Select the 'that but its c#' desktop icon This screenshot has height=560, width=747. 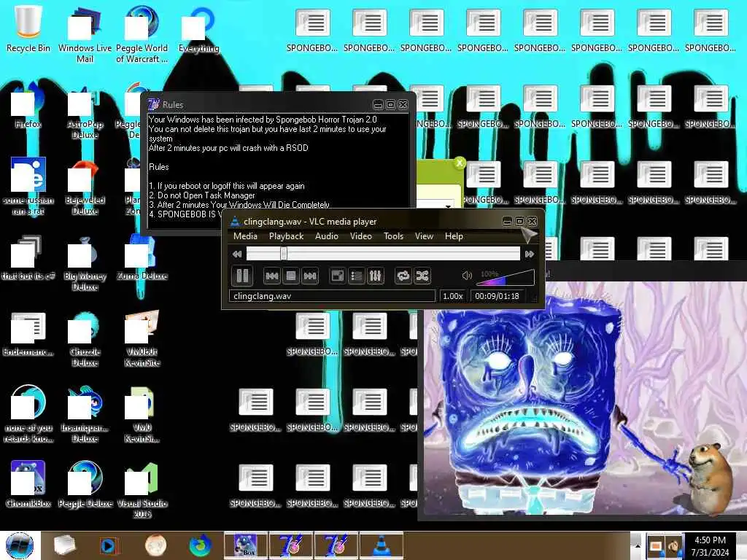(x=28, y=257)
